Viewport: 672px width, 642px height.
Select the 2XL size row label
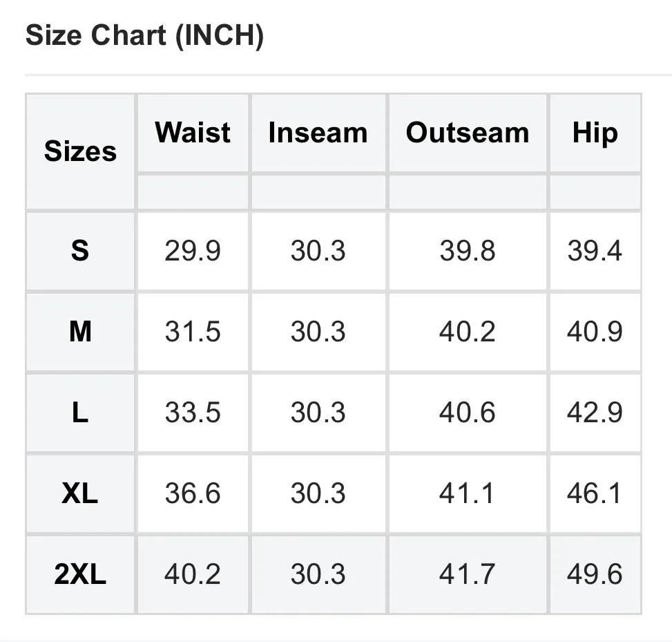[x=80, y=574]
